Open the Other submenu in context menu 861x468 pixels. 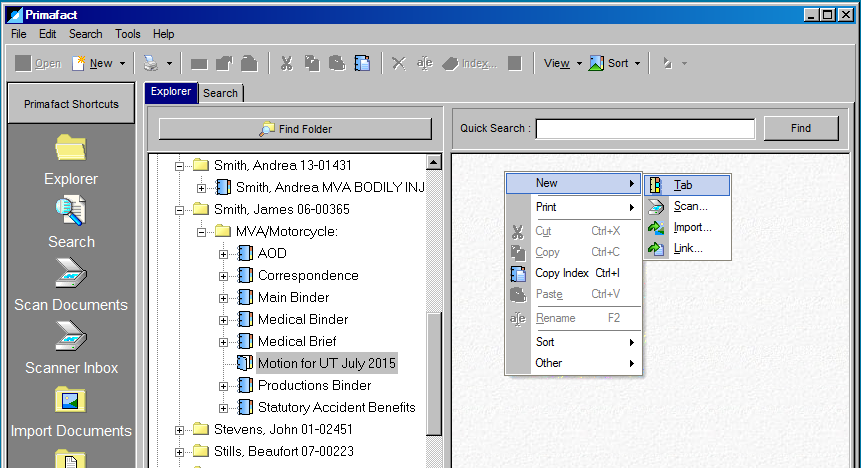573,363
